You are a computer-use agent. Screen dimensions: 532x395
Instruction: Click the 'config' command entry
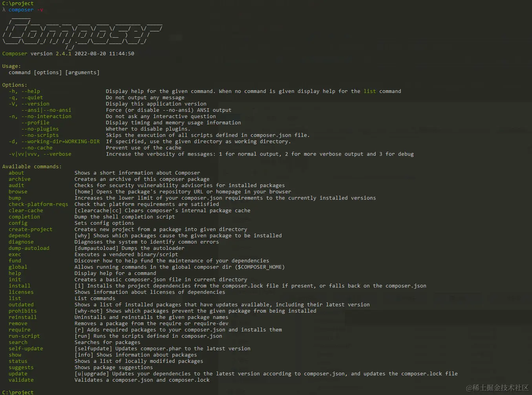(18, 223)
